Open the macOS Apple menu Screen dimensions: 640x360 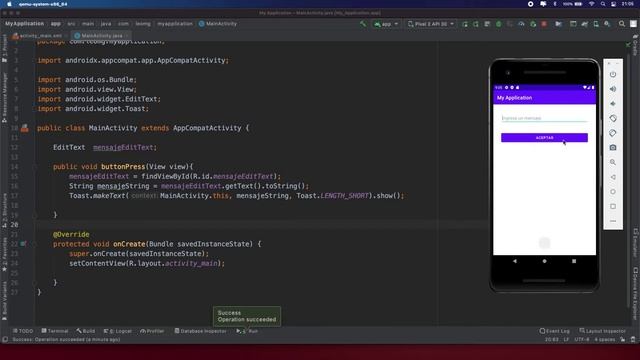point(9,4)
